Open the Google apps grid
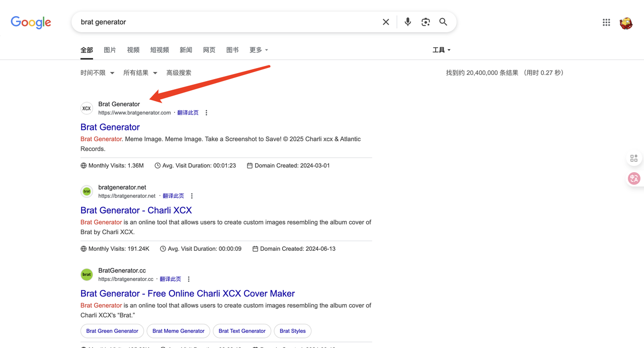Viewport: 644px width, 348px height. click(606, 22)
